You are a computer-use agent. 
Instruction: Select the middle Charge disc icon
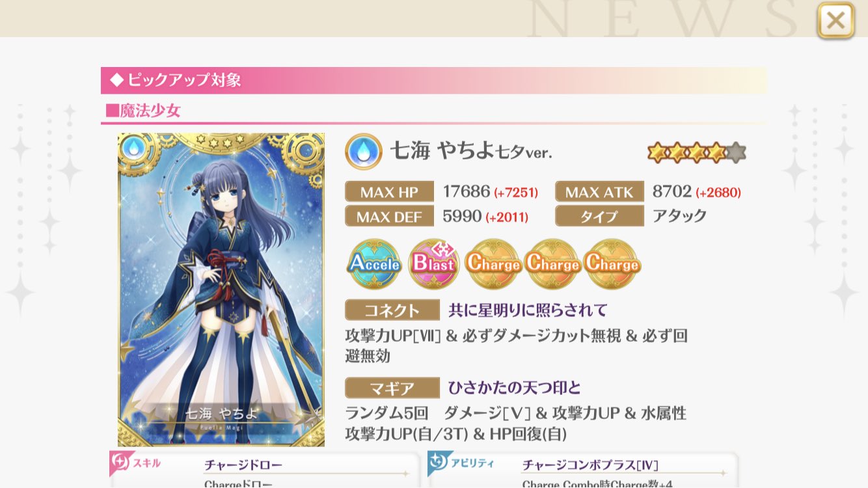pos(552,264)
